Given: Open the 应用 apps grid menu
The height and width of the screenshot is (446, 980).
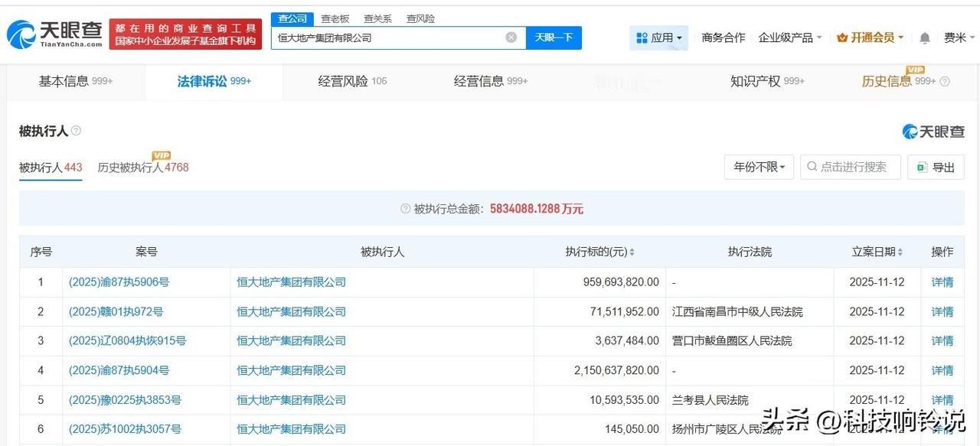Looking at the screenshot, I should point(659,37).
